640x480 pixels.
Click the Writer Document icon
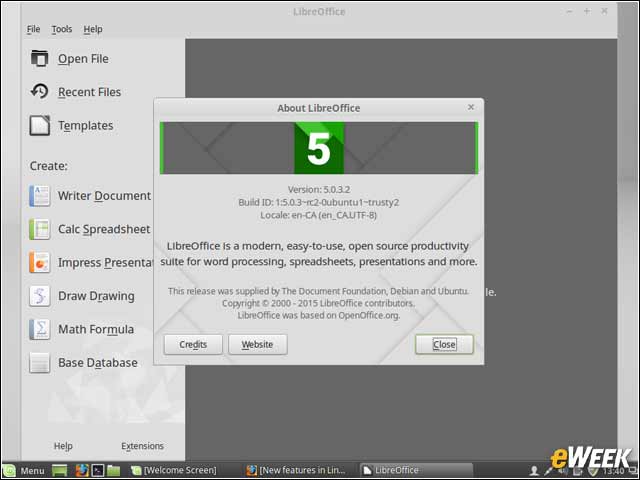point(40,196)
